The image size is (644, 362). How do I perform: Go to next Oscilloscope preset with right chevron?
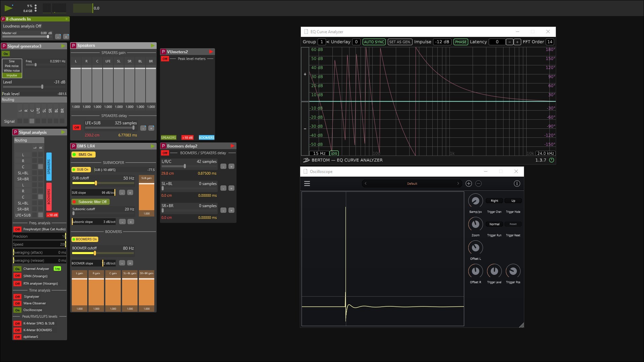point(458,183)
